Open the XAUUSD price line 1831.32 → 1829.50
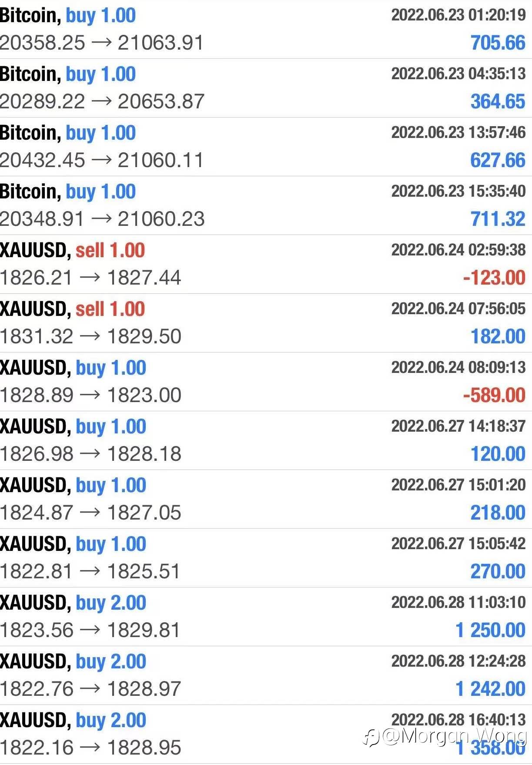532x765 pixels. [x=90, y=337]
